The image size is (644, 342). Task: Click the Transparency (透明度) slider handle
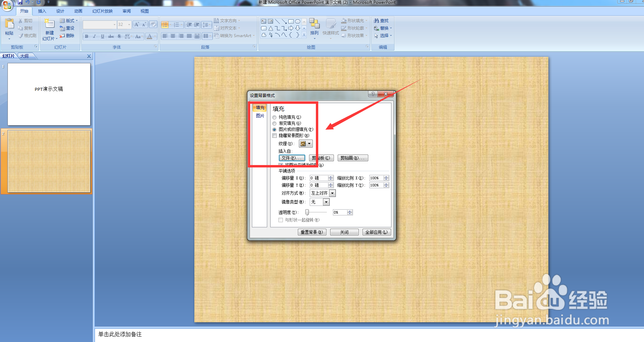307,212
